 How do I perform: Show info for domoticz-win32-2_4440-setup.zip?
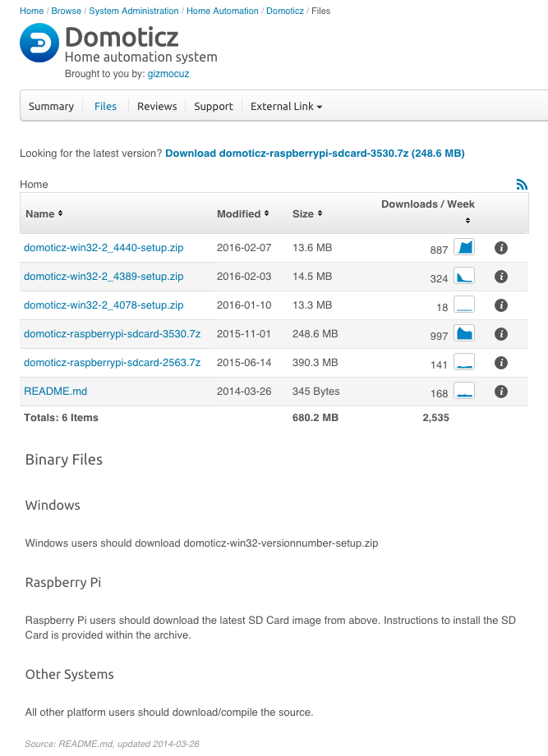click(501, 248)
